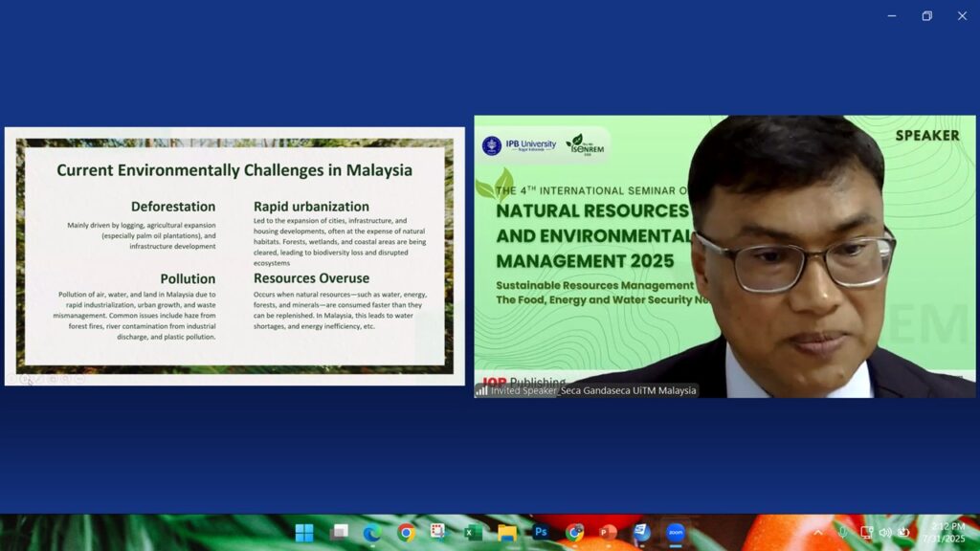
Task: Open the Zoom app in the taskbar
Action: coord(676,533)
